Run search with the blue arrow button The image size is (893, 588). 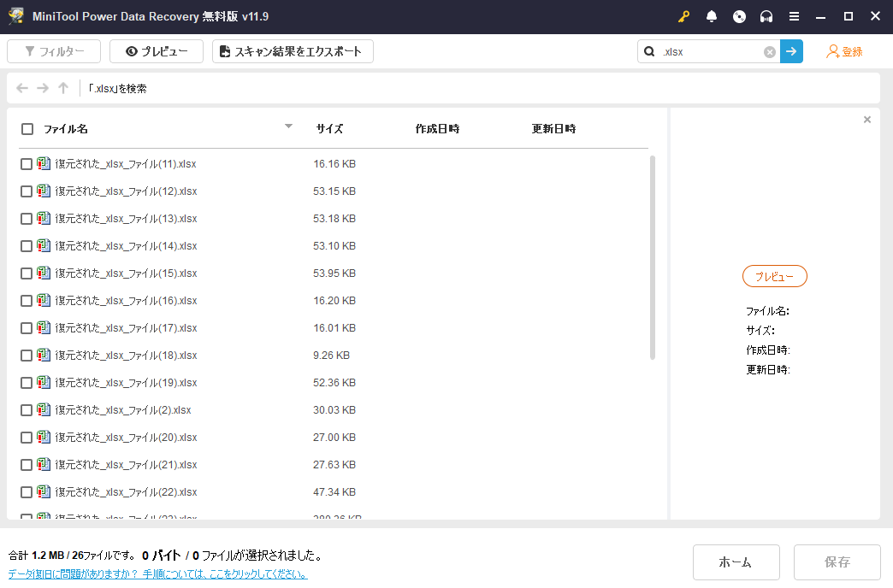pos(791,51)
